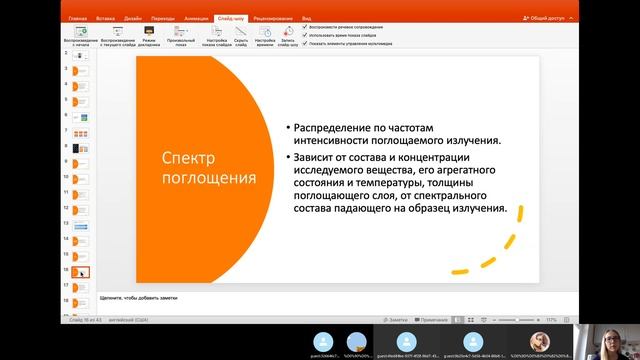Select the highlighted slide 16 thumbnail
Viewport: 640px width, 360px height.
click(80, 272)
